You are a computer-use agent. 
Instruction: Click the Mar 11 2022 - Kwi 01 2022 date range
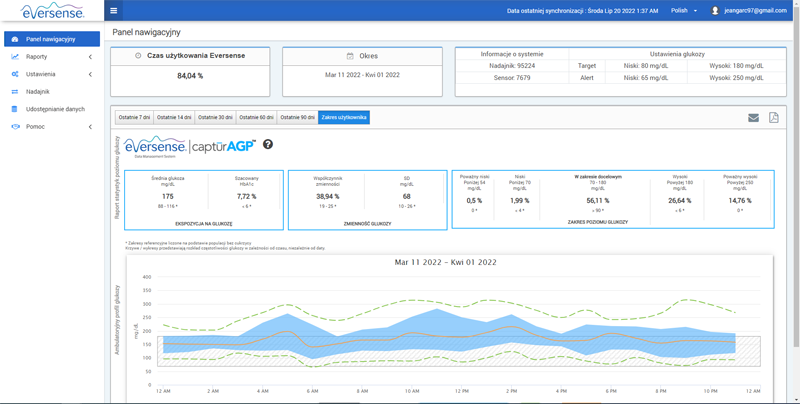(x=362, y=74)
